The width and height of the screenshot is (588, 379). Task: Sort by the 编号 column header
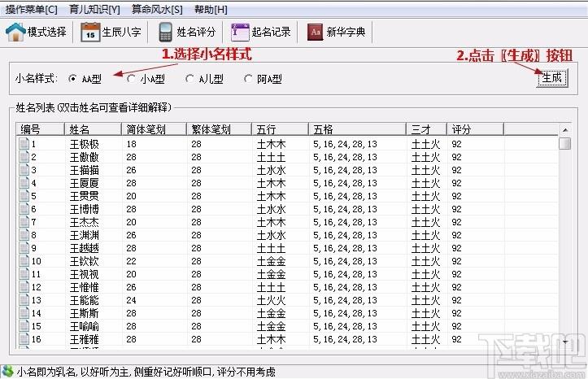pyautogui.click(x=41, y=129)
